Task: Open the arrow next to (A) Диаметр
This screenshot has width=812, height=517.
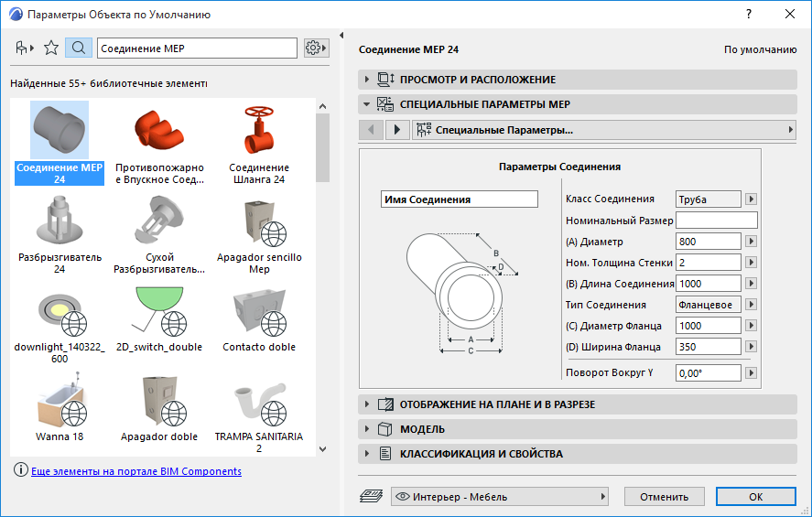Action: coord(751,242)
